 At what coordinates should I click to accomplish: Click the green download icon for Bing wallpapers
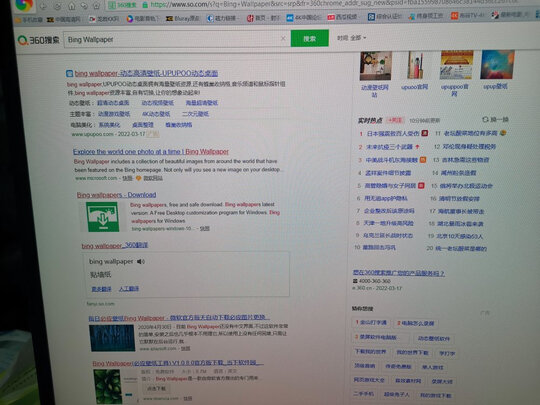pyautogui.click(x=102, y=217)
